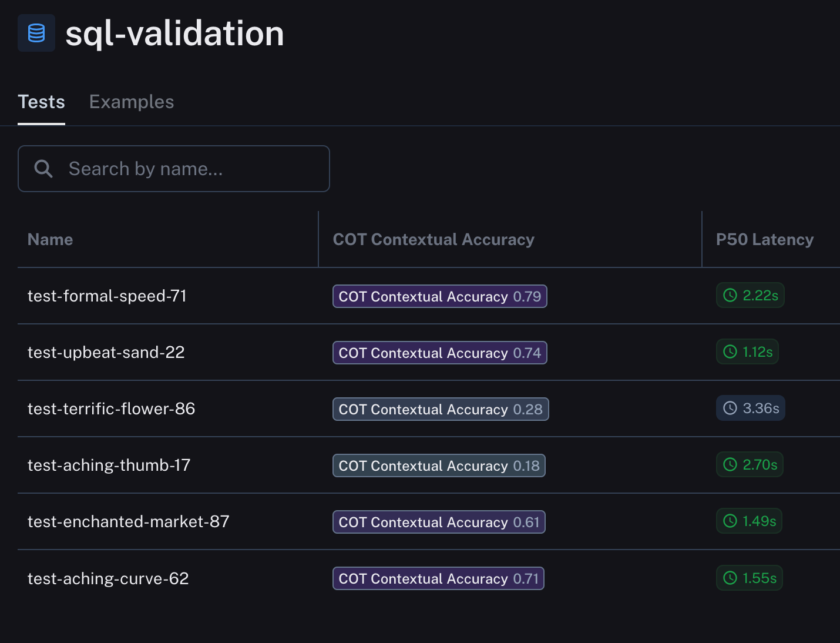Click clock icon beside 3.36s latency

tap(730, 408)
